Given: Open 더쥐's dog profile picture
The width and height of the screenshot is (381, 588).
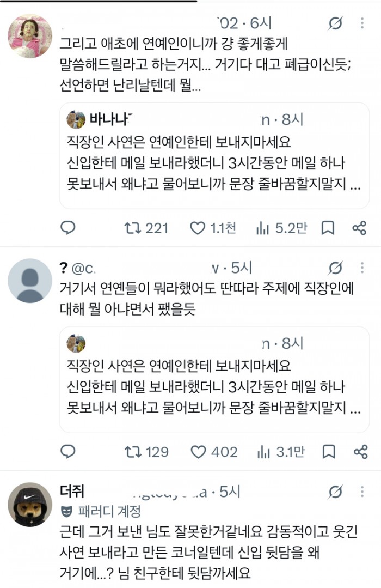Looking at the screenshot, I should pyautogui.click(x=30, y=505).
